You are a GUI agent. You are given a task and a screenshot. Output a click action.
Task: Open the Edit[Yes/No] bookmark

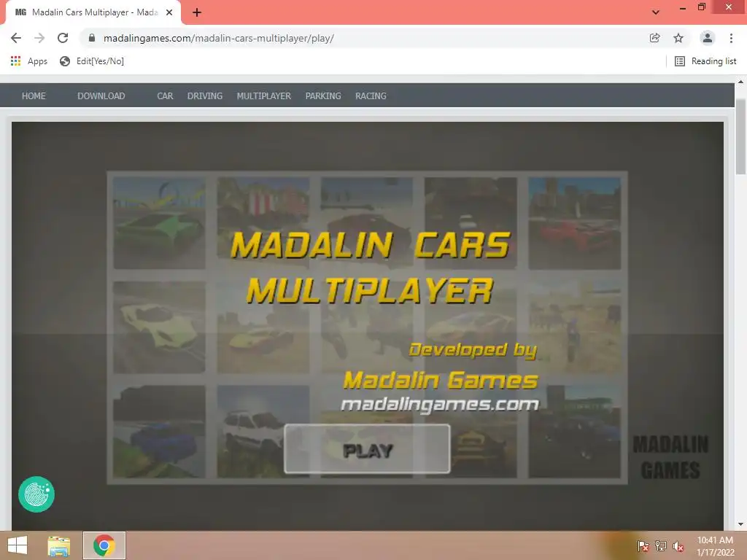[91, 61]
